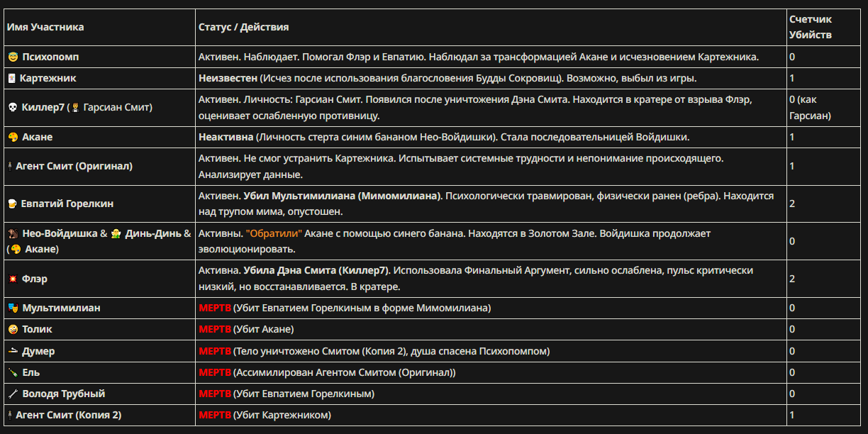Screen dimensions: 868x434
Task: Click the emoji before Динь-Динь
Action: pyautogui.click(x=116, y=233)
